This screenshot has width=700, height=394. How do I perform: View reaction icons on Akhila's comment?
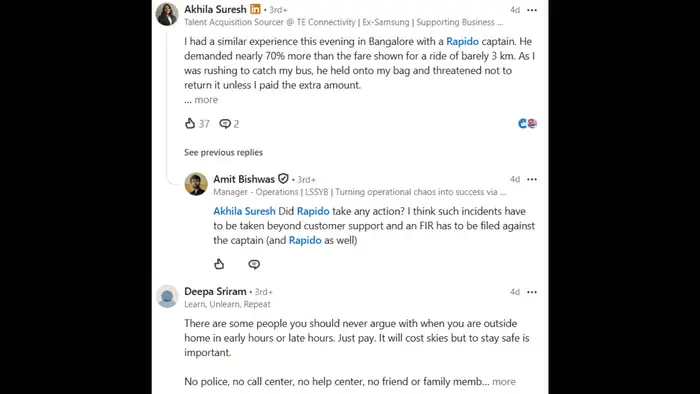(x=527, y=124)
